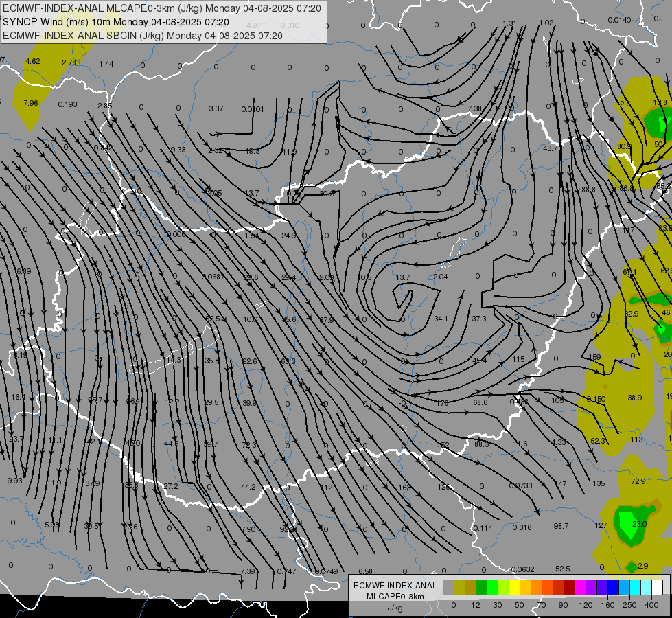Click the cyan legend swatch
Screen dimensions: 672x618
click(635, 587)
